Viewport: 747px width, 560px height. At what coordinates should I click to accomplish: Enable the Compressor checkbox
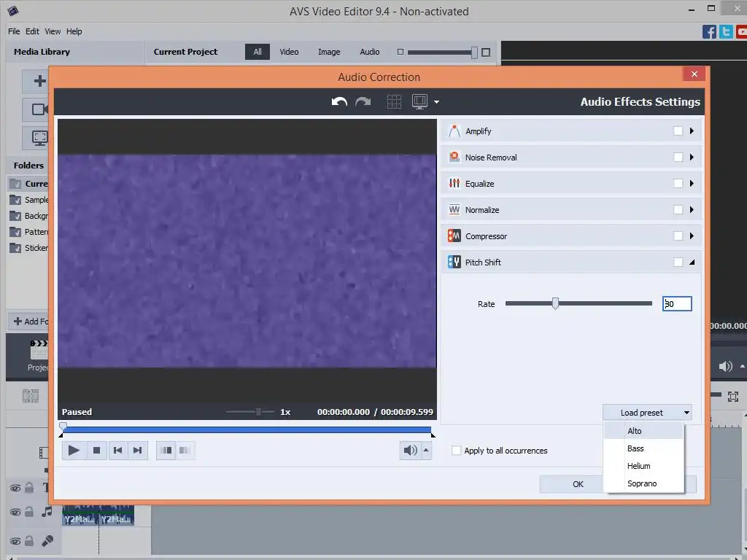point(678,236)
